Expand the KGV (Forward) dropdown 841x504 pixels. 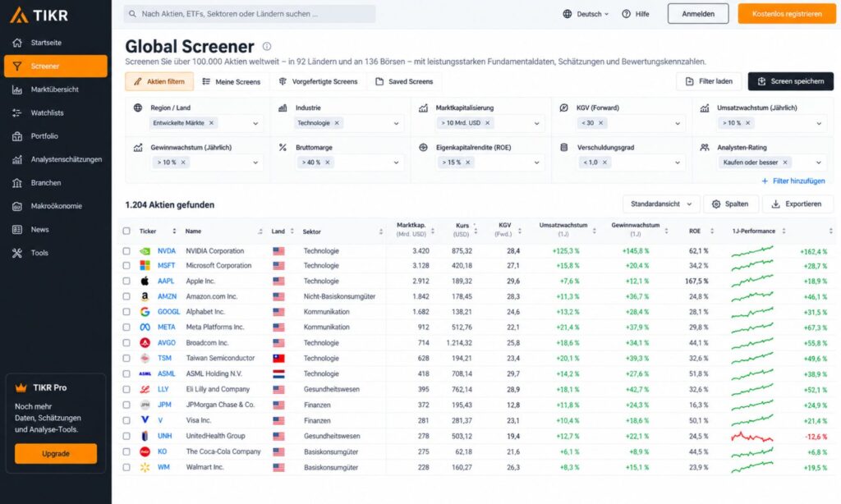click(x=678, y=123)
